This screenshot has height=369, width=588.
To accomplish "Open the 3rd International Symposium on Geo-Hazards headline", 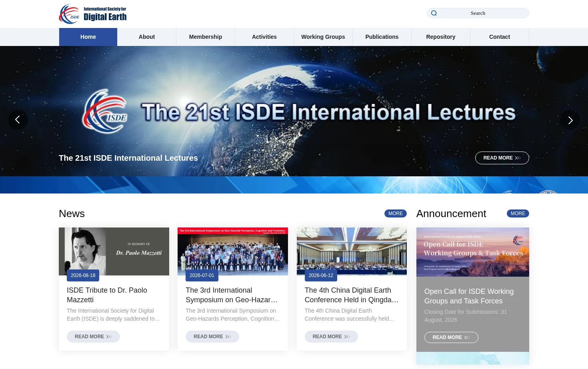I will pos(232,295).
